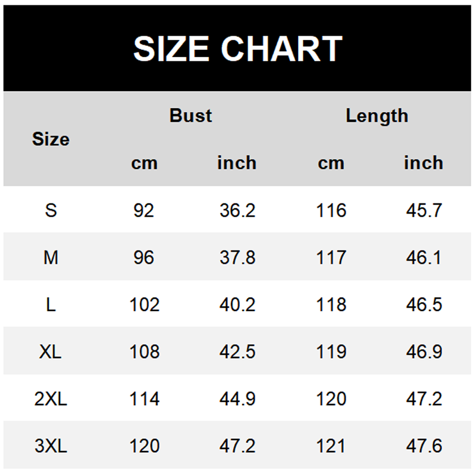The width and height of the screenshot is (476, 476).
Task: Click the 116 length cm value
Action: pos(331,210)
